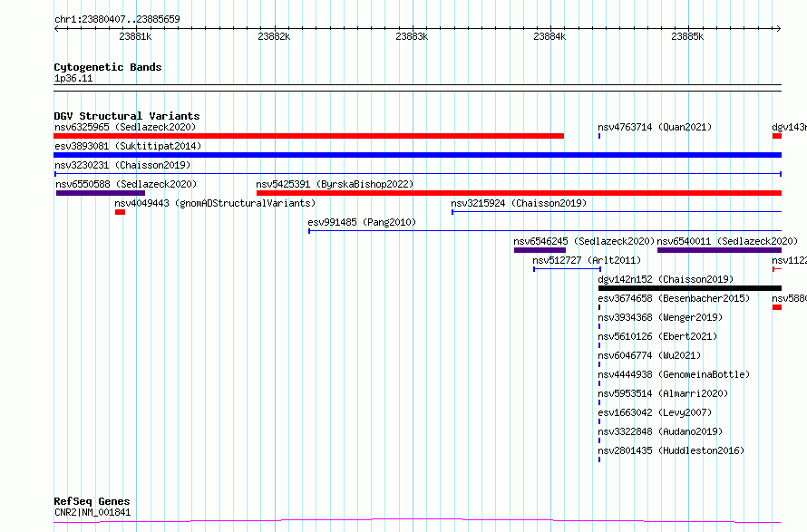The image size is (807, 532).
Task: Select the esv1663042 (Levy2007) label
Action: tap(655, 412)
